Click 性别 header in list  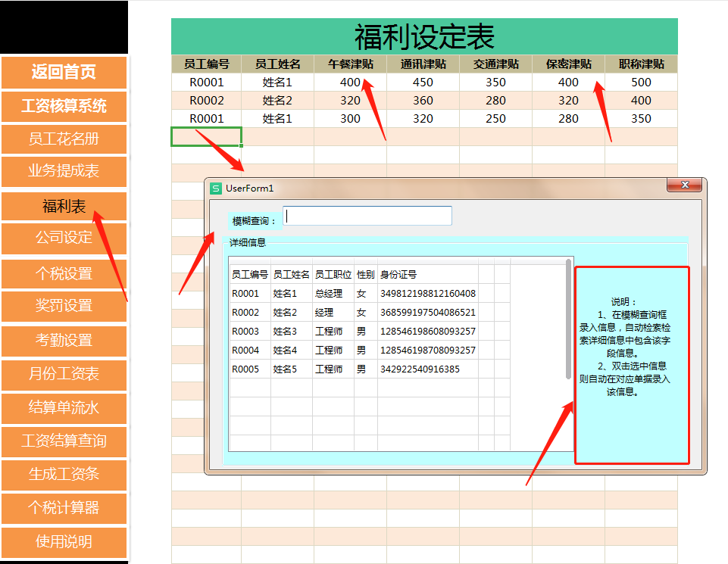[365, 275]
